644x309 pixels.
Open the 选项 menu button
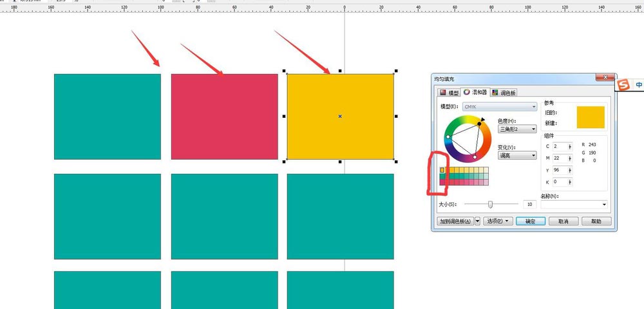[498, 221]
